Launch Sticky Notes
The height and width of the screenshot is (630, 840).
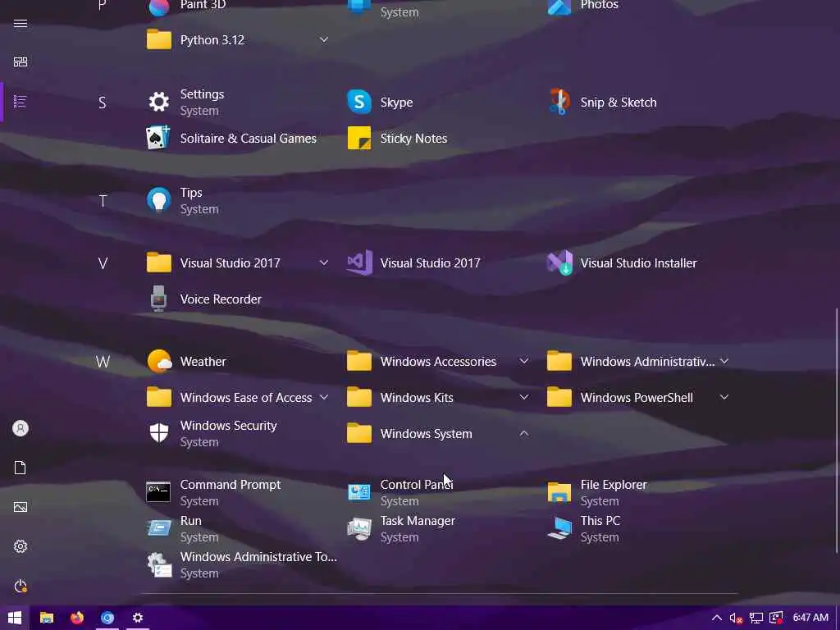[439, 138]
